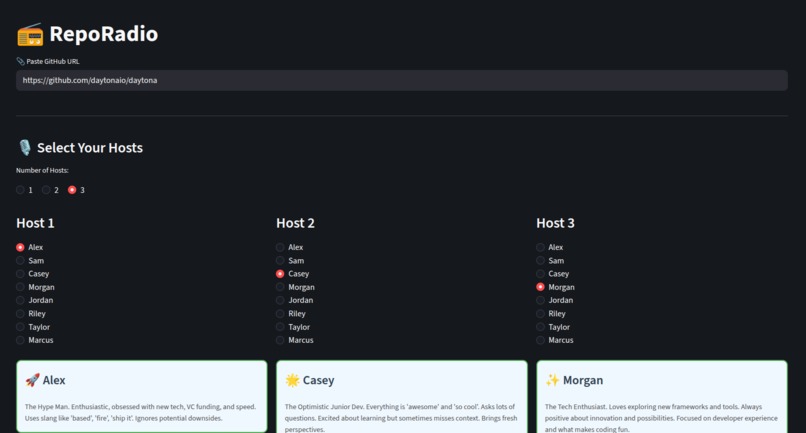
Task: Select Taylor for Host 2
Action: (x=293, y=327)
